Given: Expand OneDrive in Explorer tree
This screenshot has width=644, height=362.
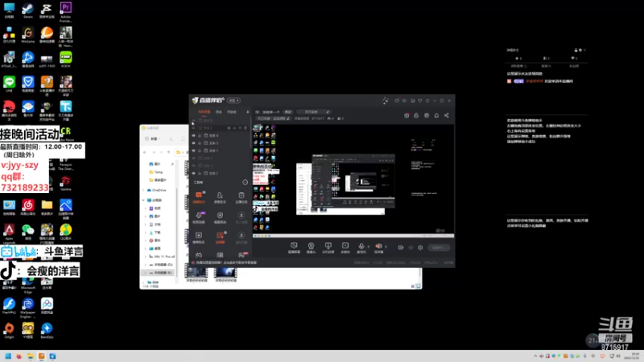Looking at the screenshot, I should [x=144, y=190].
